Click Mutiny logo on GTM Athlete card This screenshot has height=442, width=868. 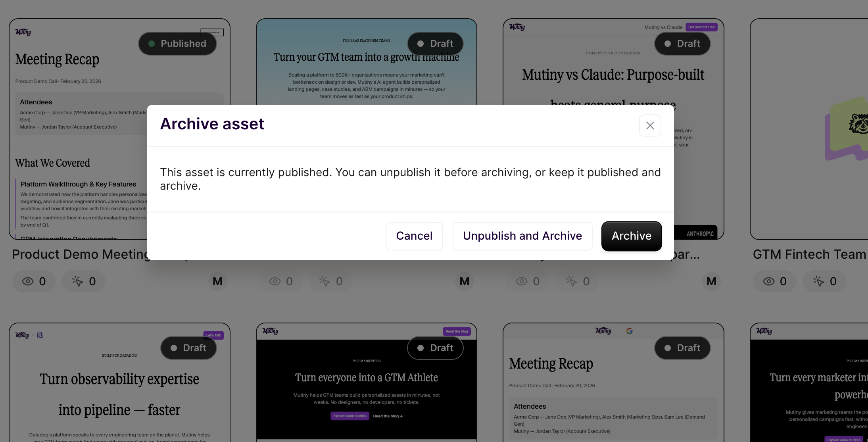click(x=270, y=331)
